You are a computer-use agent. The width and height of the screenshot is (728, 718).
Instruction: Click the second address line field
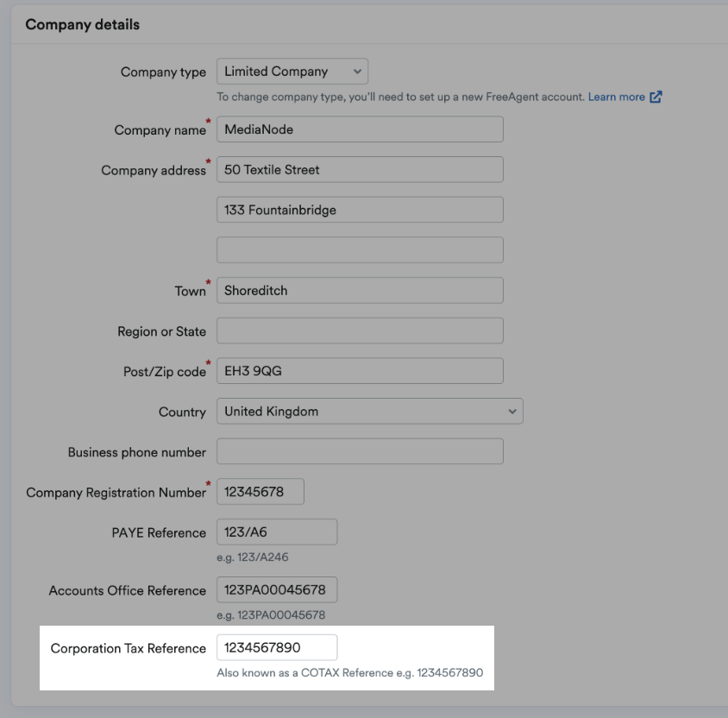360,210
